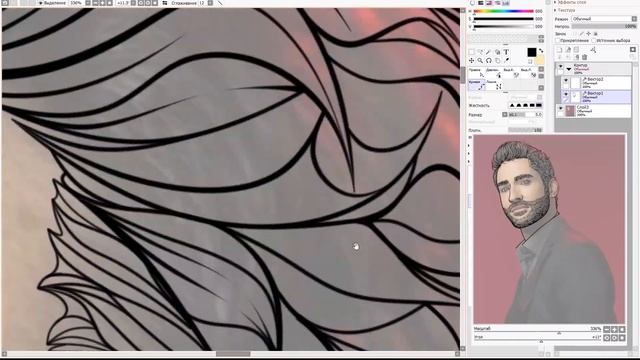Select the Text (T) tool
This screenshot has height=360, width=640.
pyautogui.click(x=506, y=52)
